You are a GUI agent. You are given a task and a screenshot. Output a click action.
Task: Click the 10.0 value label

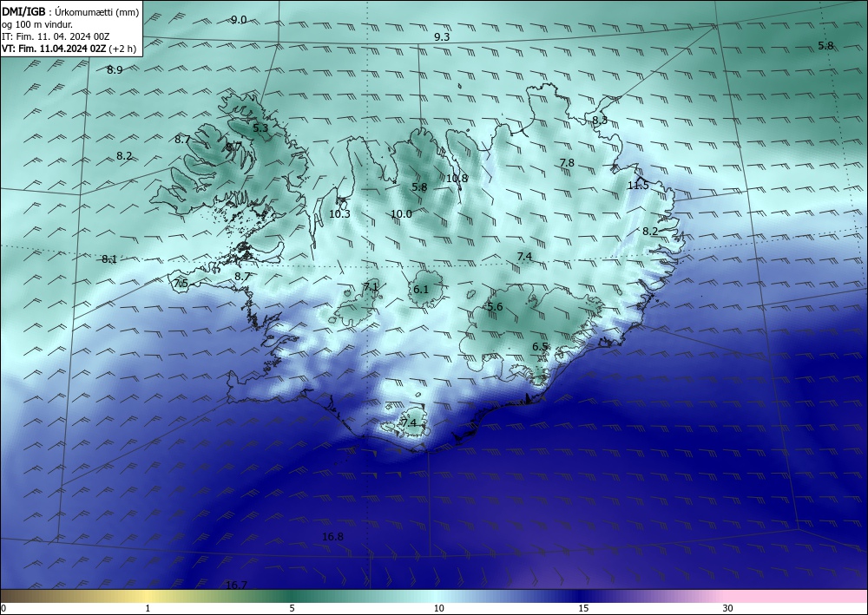(x=401, y=214)
